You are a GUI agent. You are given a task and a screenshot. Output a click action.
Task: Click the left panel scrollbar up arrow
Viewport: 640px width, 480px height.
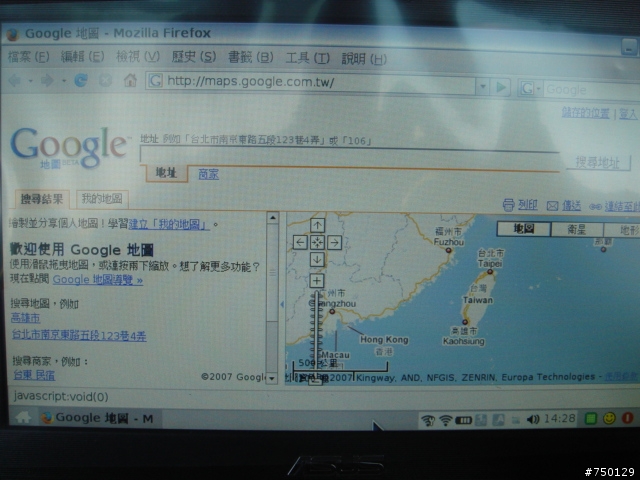272,218
